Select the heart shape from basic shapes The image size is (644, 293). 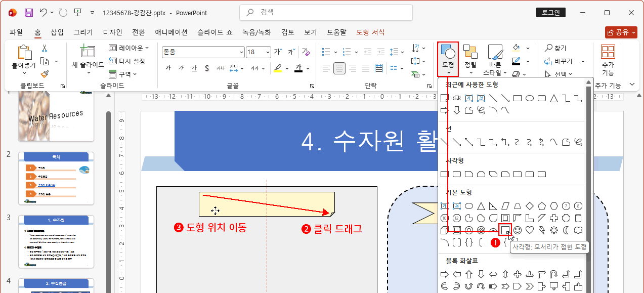(529, 230)
